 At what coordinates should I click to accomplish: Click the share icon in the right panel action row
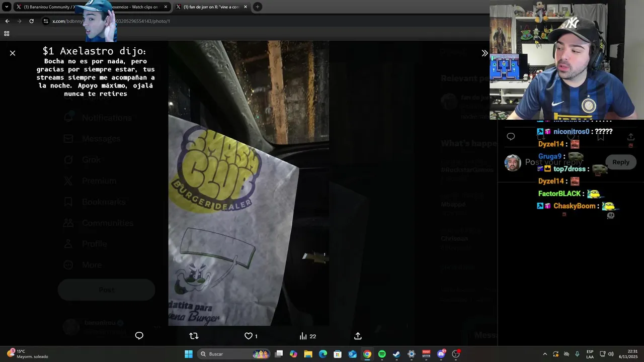coord(630,137)
